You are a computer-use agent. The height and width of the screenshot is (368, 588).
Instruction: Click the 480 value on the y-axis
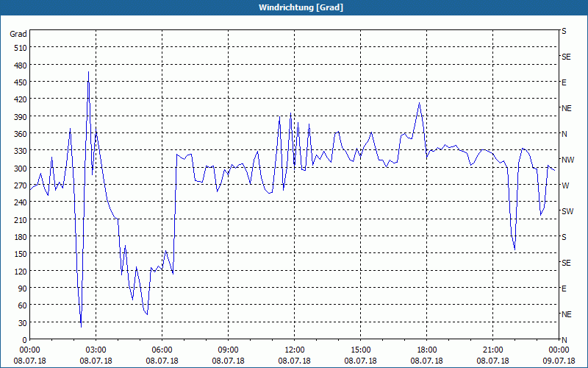21,66
